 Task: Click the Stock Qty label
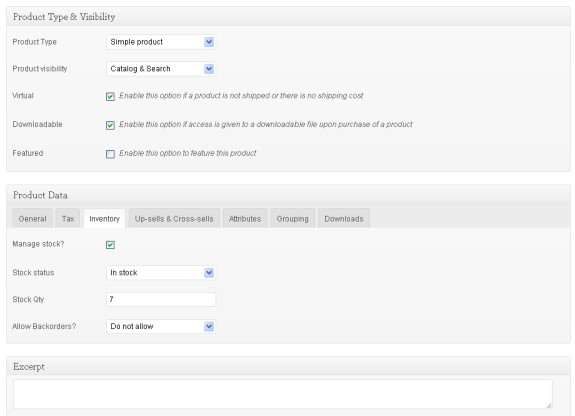coord(28,299)
